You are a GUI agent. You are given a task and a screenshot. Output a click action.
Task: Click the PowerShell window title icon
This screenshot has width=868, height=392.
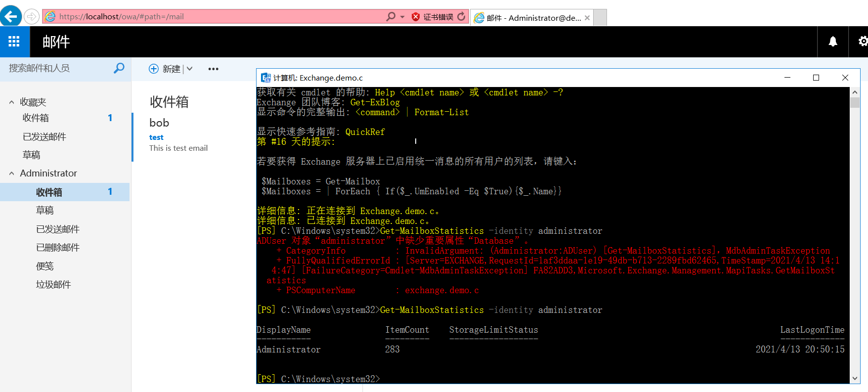coord(266,78)
